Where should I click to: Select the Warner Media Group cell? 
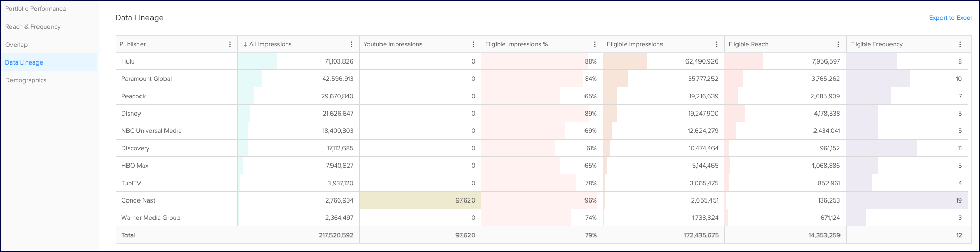coord(176,218)
